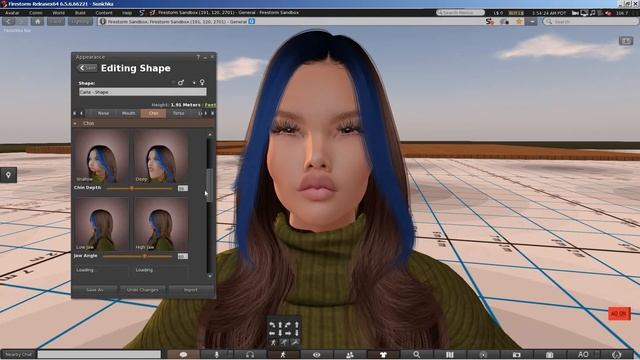Switch to the Nose tab
The width and height of the screenshot is (640, 360).
point(103,113)
